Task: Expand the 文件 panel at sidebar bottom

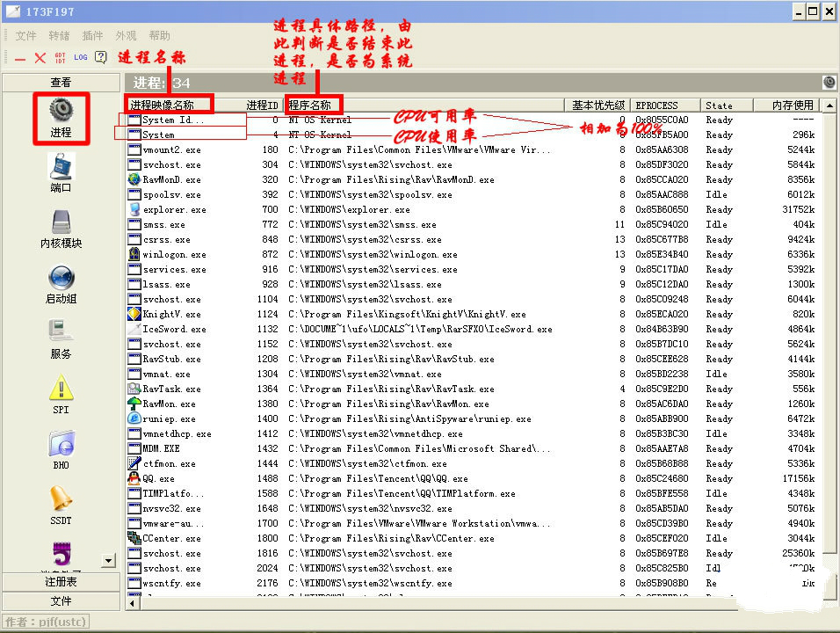Action: coord(61,600)
